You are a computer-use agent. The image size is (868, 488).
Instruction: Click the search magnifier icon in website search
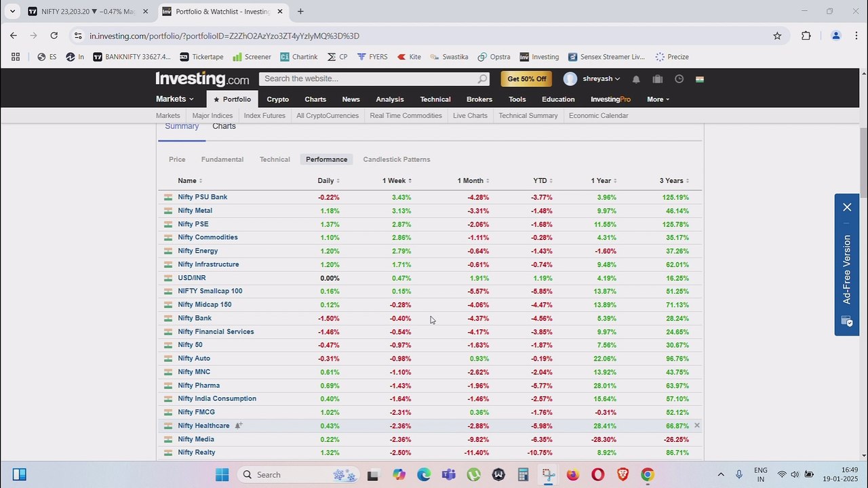(x=481, y=79)
